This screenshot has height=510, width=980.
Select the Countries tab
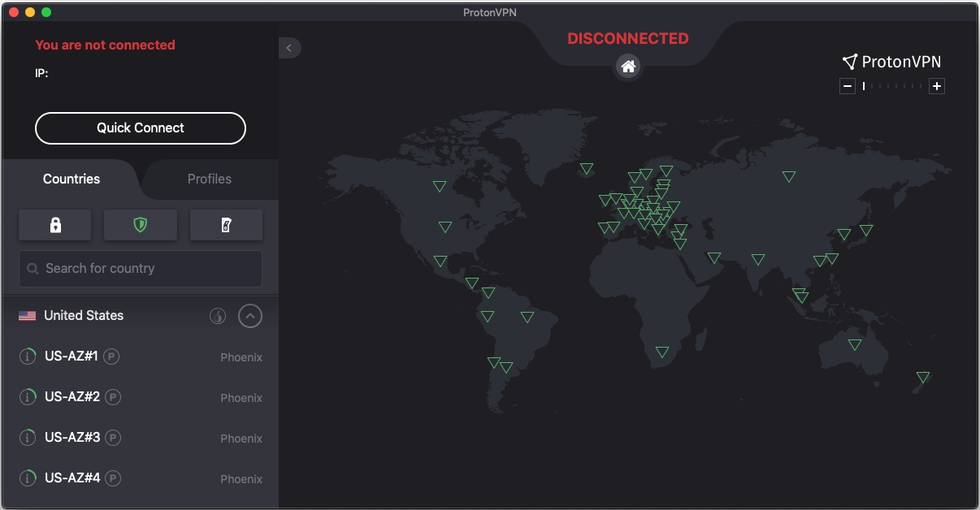[x=71, y=179]
